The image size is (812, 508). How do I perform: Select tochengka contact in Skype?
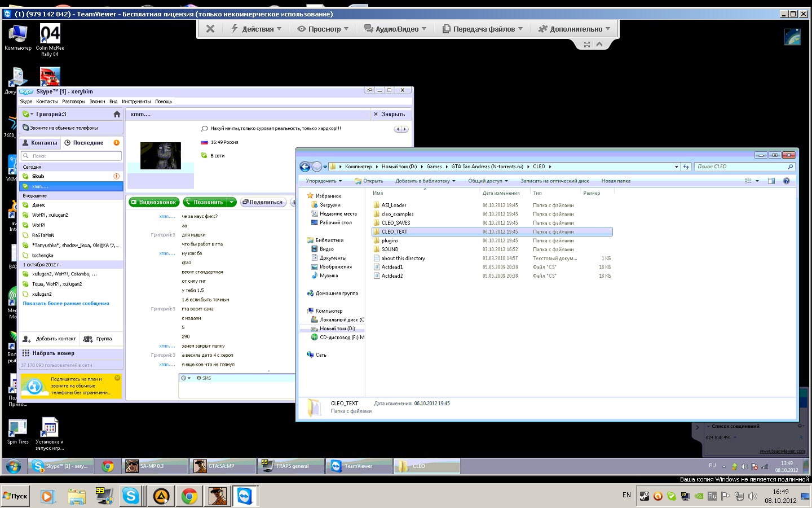pyautogui.click(x=71, y=256)
